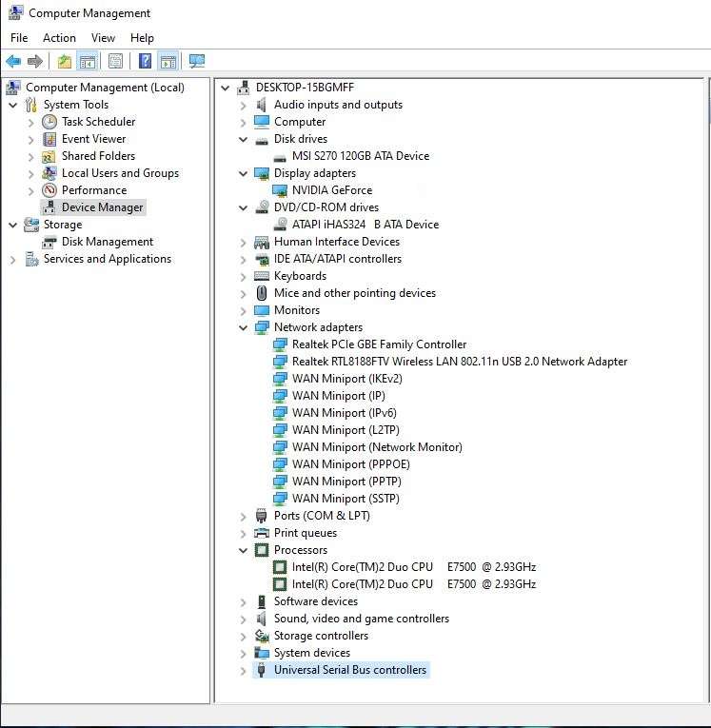Click the scan for hardware changes monitor icon
Screen dimensions: 711x728
(197, 62)
